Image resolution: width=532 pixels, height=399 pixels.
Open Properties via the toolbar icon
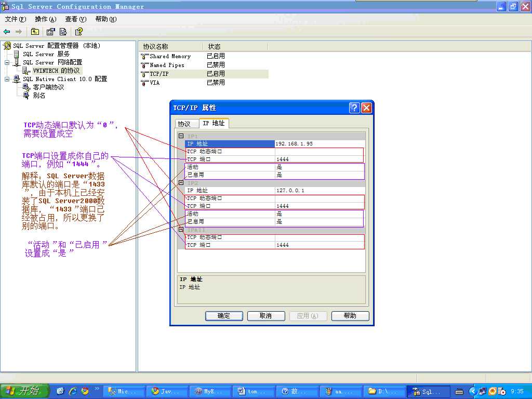[50, 32]
